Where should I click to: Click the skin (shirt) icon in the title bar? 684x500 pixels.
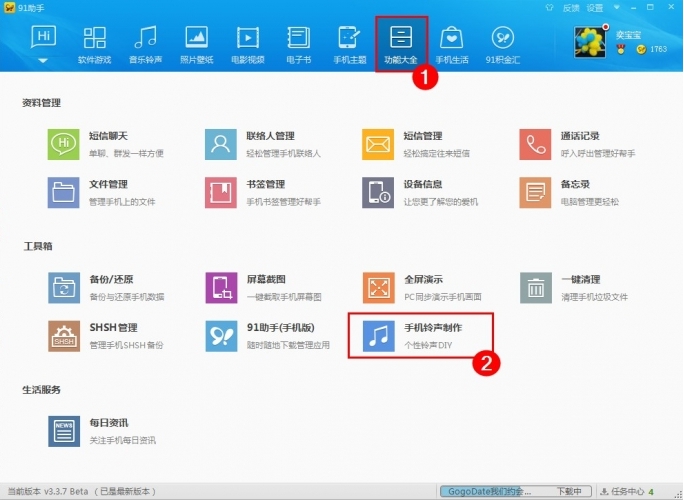coord(549,7)
